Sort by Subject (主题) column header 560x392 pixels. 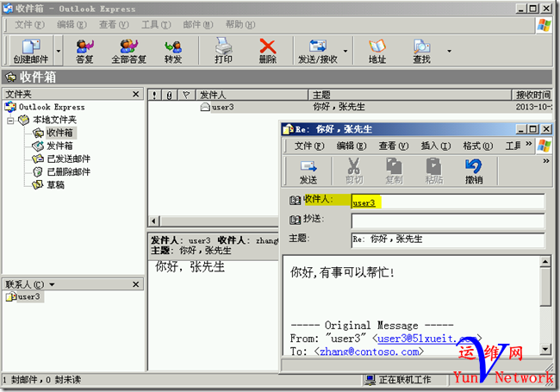[x=410, y=95]
